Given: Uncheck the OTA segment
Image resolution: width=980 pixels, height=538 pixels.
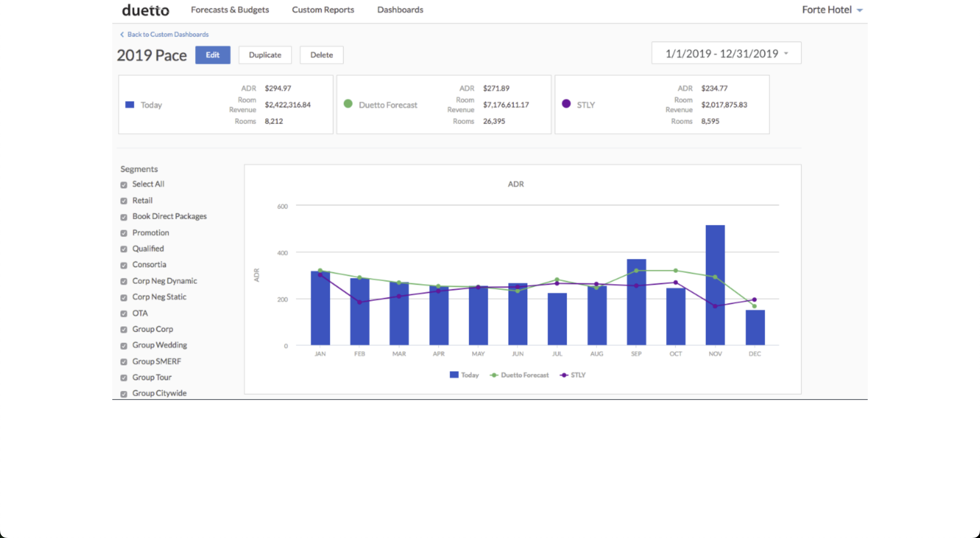Looking at the screenshot, I should [x=124, y=314].
